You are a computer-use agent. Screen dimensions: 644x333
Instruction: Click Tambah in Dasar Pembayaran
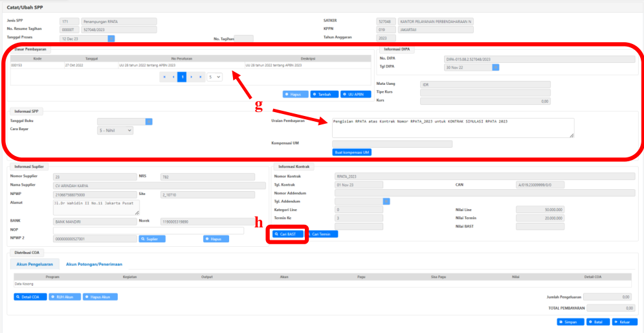coord(324,94)
